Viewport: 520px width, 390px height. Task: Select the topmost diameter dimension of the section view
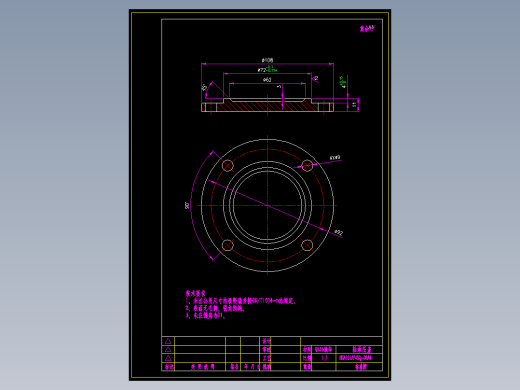[x=267, y=60]
